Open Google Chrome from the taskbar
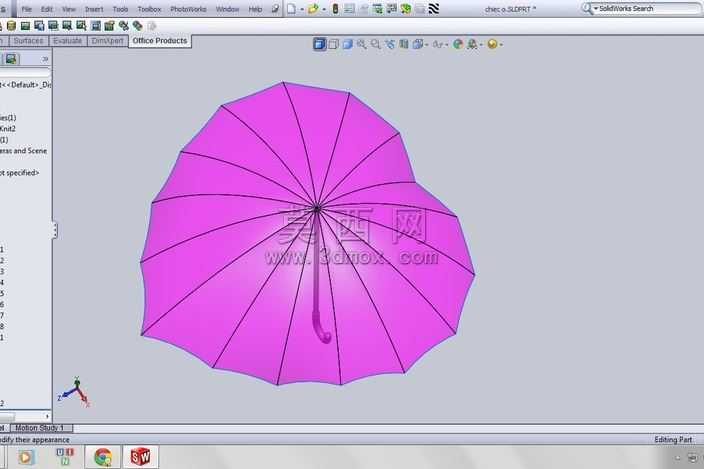 click(103, 457)
